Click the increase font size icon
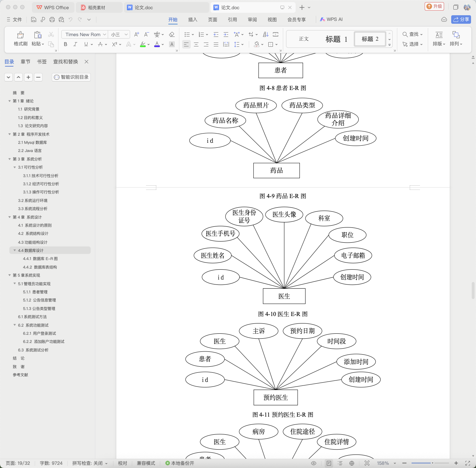 tap(136, 34)
